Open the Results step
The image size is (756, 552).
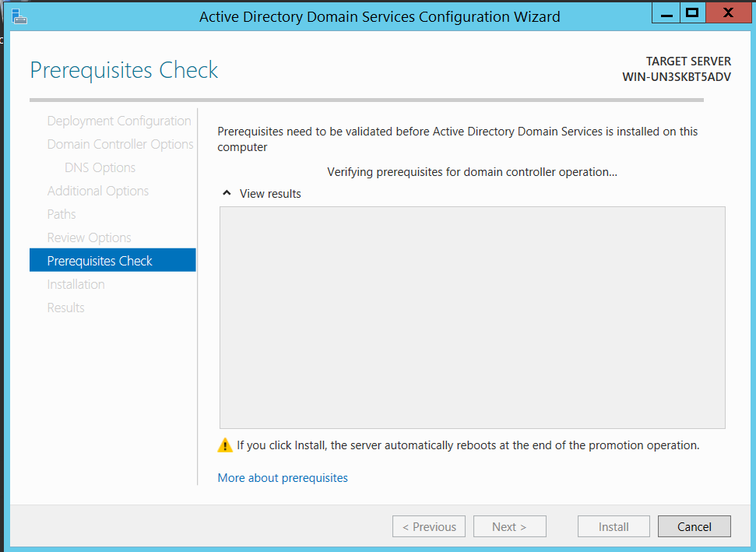65,308
